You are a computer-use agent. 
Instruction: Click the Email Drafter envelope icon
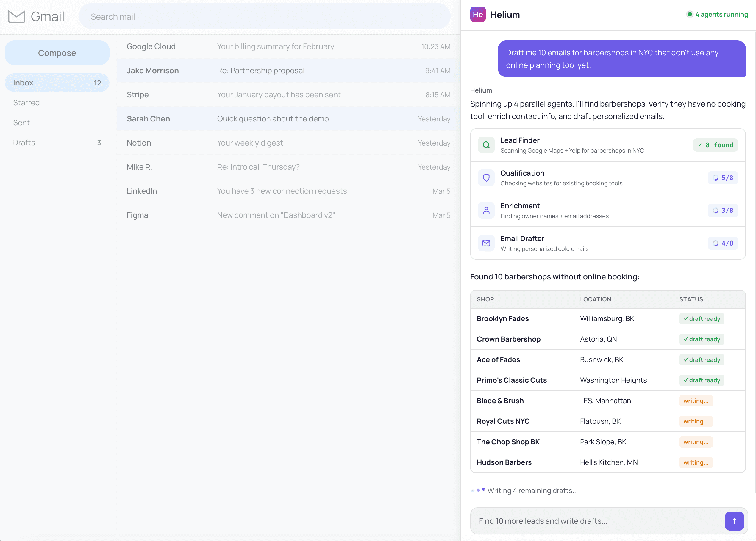486,243
